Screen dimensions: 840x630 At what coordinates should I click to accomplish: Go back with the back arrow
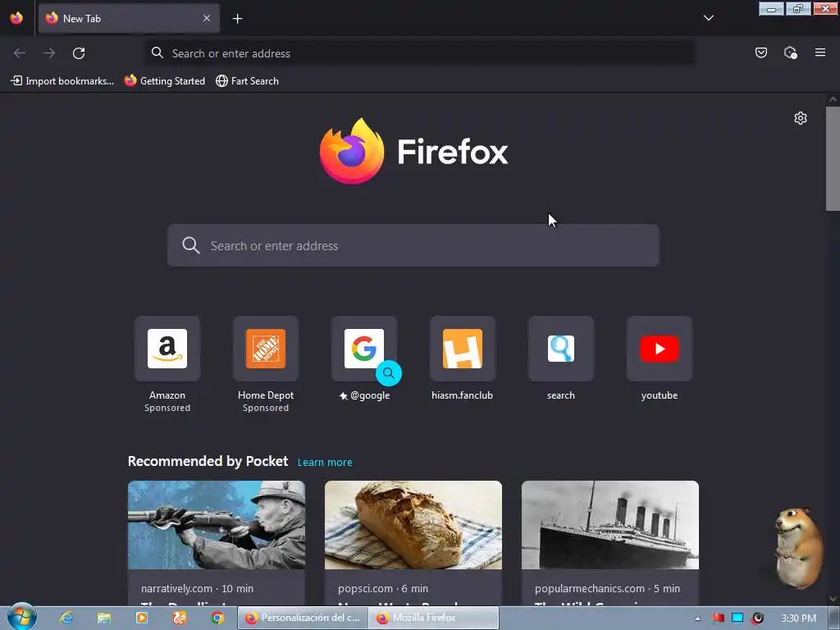pos(20,53)
